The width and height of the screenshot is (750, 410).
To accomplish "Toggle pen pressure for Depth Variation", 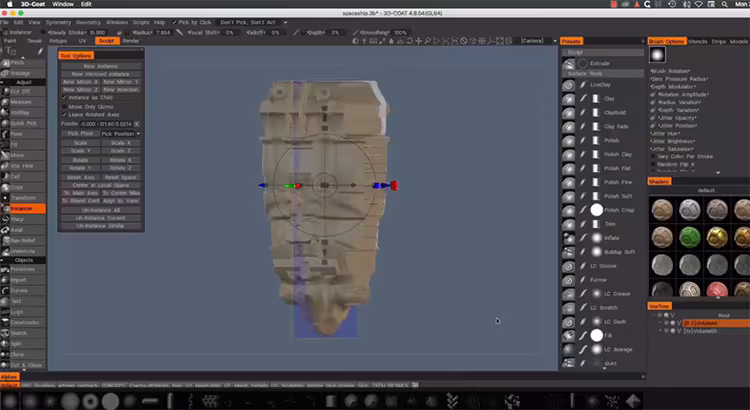I will (653, 110).
